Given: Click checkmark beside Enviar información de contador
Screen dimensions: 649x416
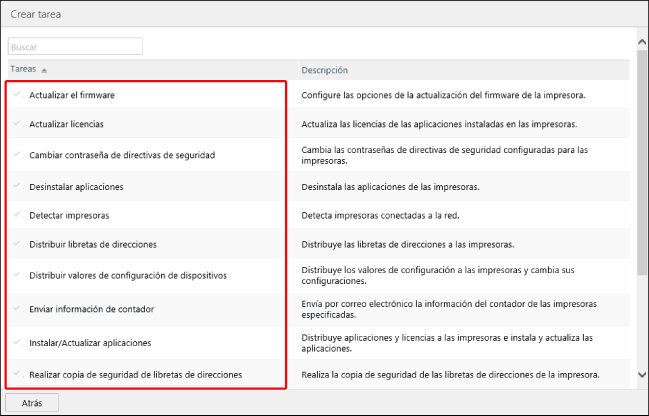Looking at the screenshot, I should click(x=17, y=309).
